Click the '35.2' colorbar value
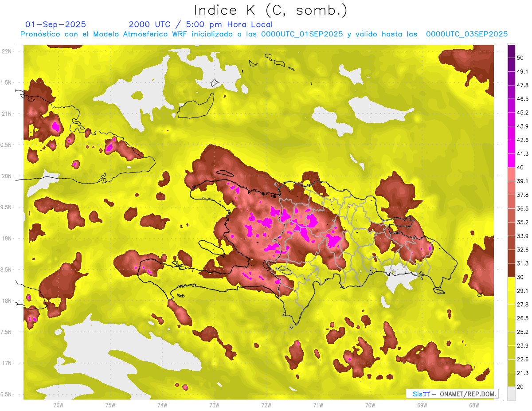This screenshot has width=532, height=411. (x=523, y=222)
